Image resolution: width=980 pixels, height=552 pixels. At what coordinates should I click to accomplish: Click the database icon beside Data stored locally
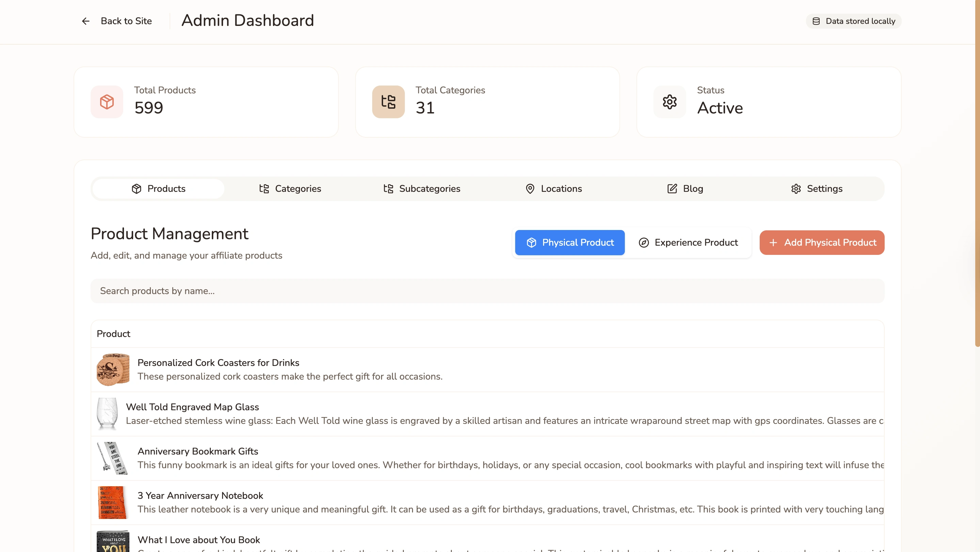(816, 21)
